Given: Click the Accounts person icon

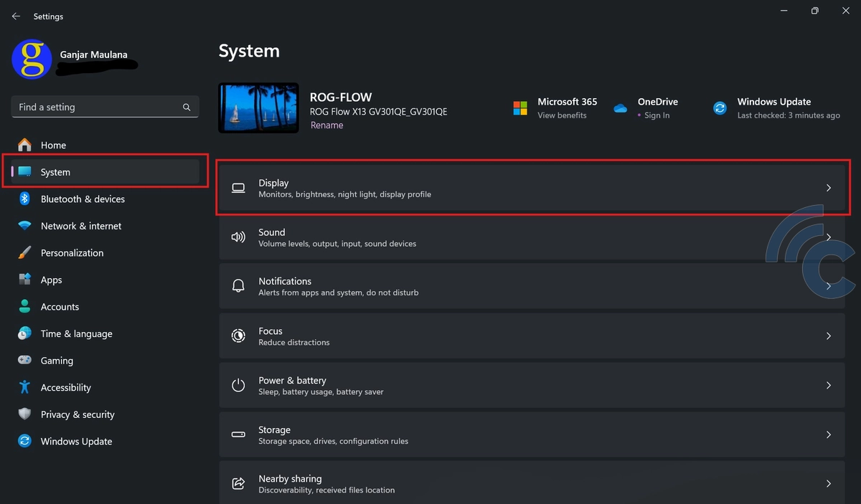Looking at the screenshot, I should pos(25,307).
